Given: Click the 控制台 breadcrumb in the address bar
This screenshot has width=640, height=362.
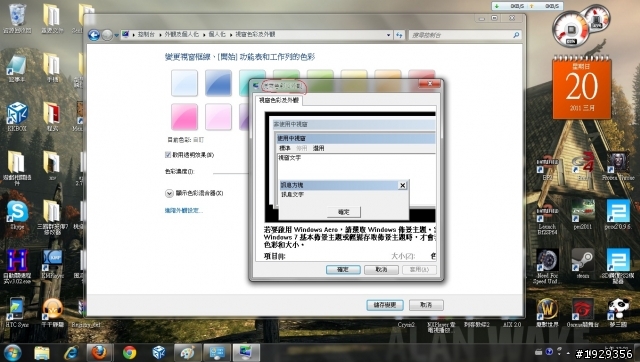Looking at the screenshot, I should (x=146, y=35).
